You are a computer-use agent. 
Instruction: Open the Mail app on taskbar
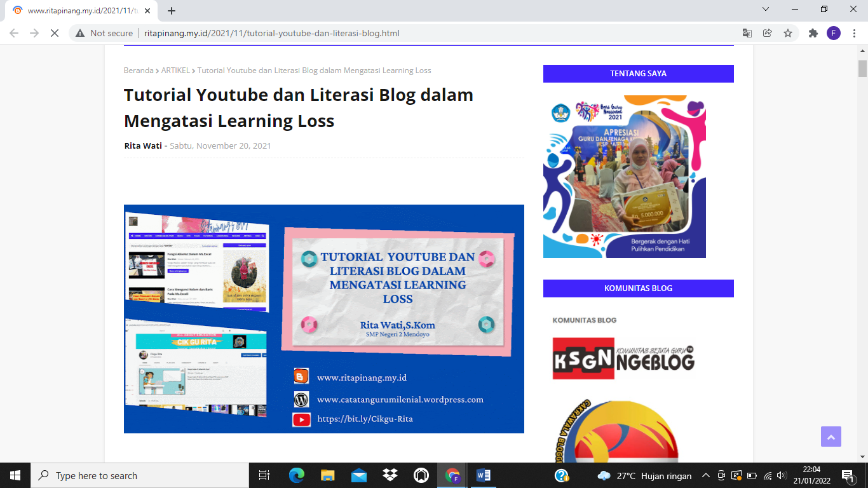[358, 475]
